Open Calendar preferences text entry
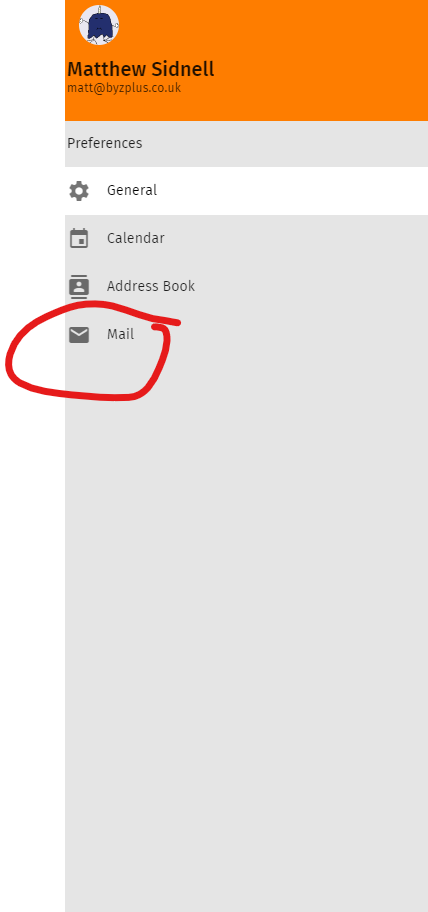 [135, 238]
